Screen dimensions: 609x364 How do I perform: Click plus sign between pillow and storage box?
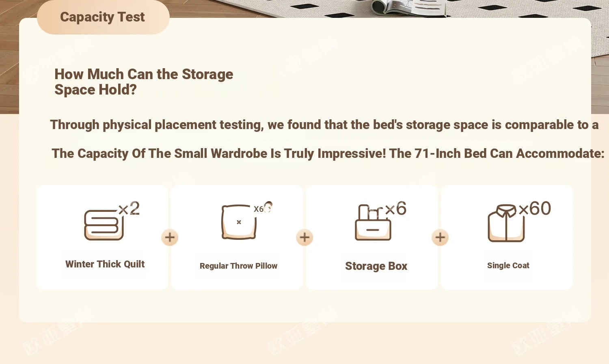click(x=304, y=237)
